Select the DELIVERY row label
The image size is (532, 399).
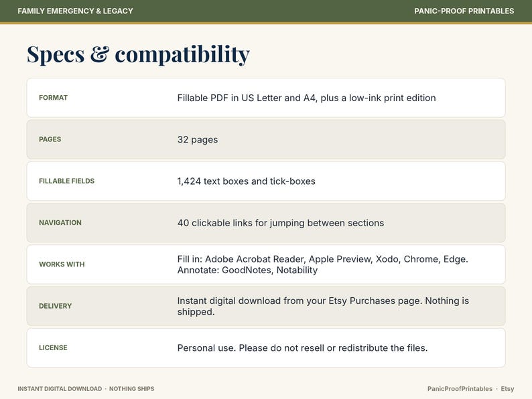click(56, 306)
